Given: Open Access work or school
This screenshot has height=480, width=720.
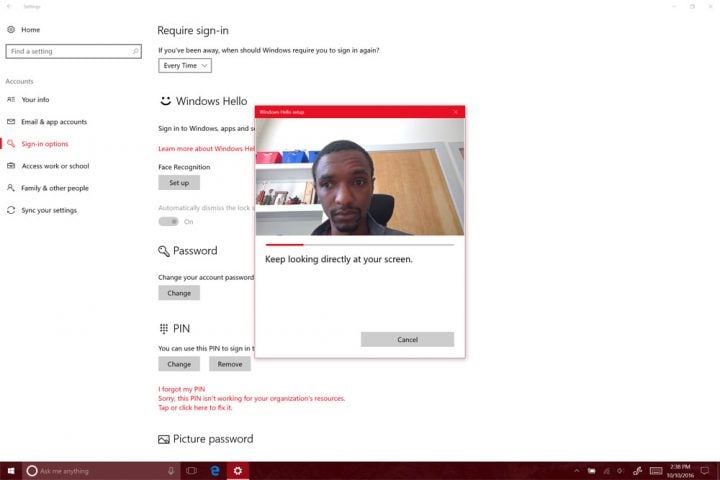Looking at the screenshot, I should pyautogui.click(x=55, y=166).
